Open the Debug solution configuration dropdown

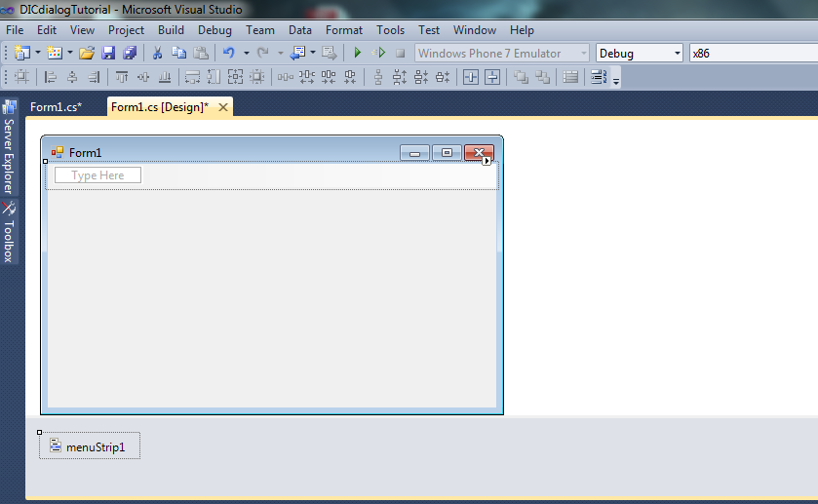[639, 54]
